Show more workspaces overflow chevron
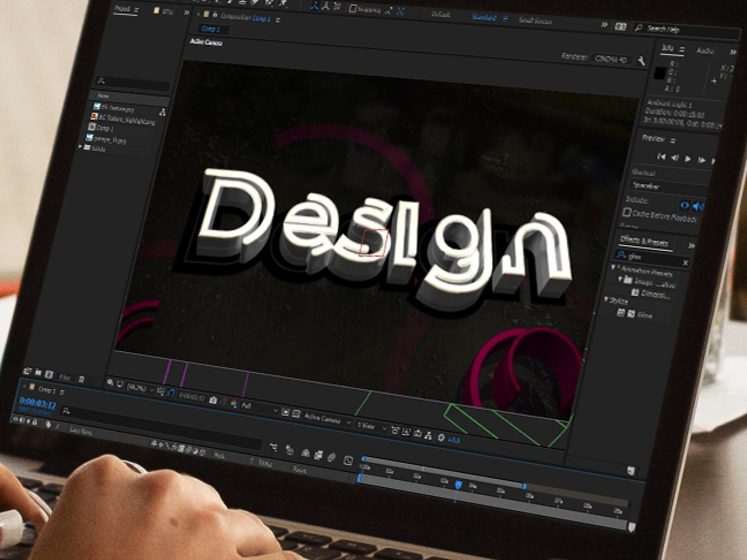The height and width of the screenshot is (560, 747). [604, 25]
